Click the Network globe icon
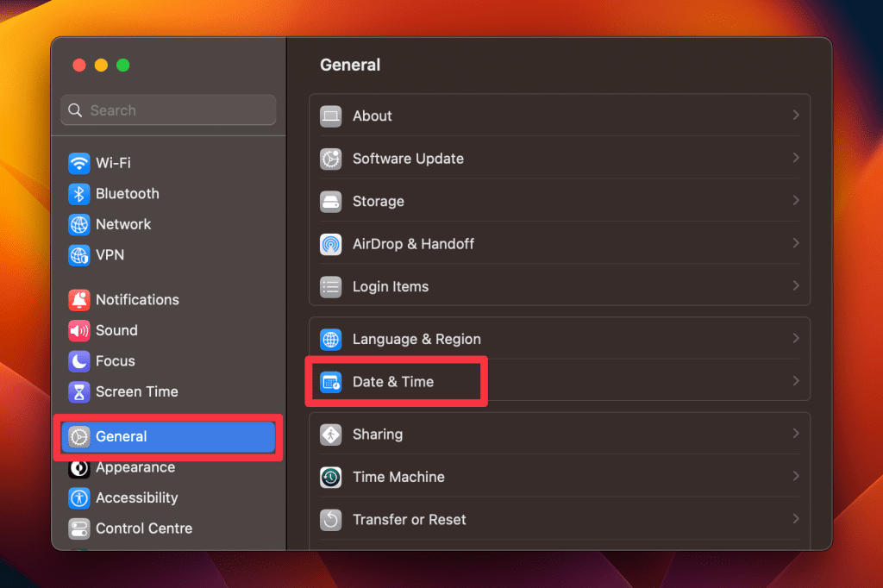Viewport: 883px width, 588px height. coord(78,225)
